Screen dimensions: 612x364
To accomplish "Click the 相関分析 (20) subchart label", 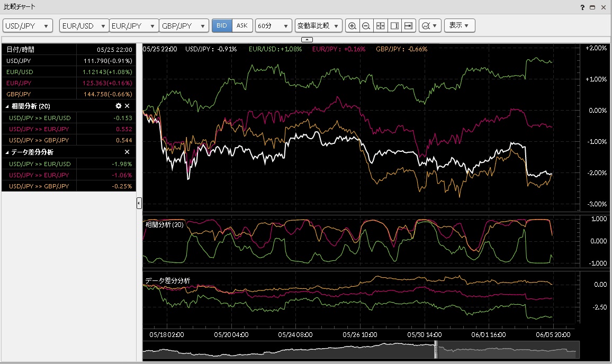I will [164, 225].
